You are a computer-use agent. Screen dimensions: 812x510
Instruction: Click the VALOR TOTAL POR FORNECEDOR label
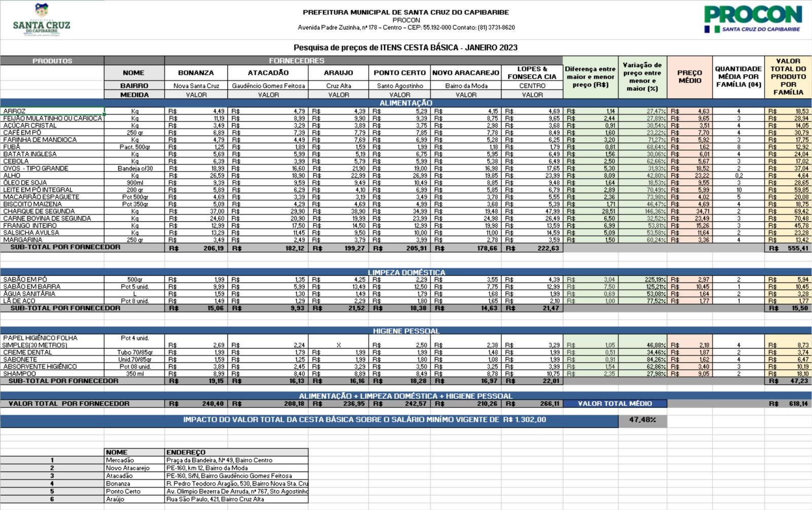(69, 403)
